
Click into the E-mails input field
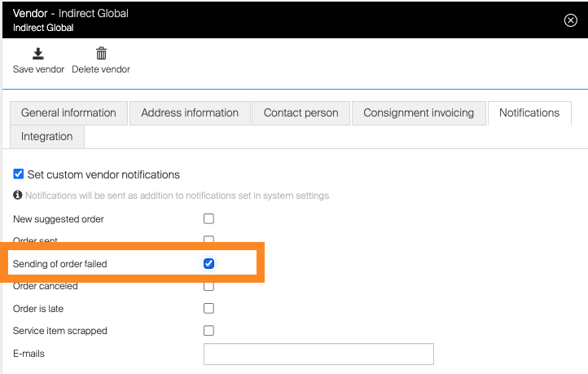tap(318, 354)
